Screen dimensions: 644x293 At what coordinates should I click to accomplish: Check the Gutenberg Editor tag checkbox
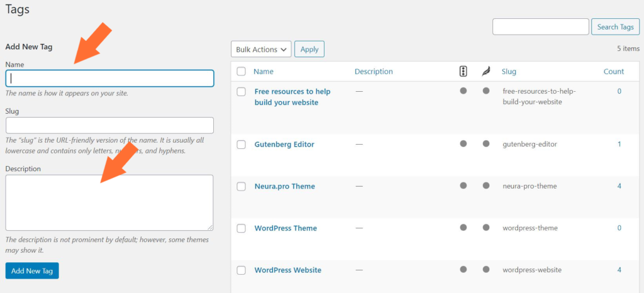[241, 145]
